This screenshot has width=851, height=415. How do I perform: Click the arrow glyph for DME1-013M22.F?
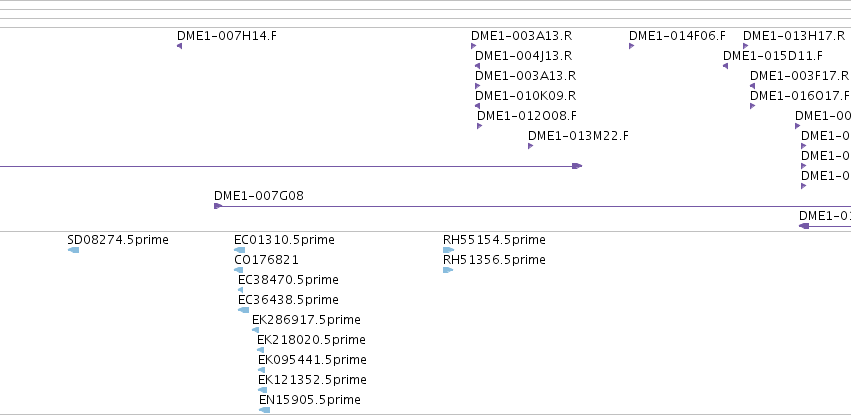(531, 146)
